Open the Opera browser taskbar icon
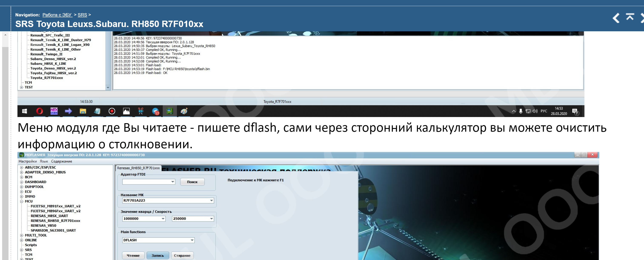 [40, 111]
